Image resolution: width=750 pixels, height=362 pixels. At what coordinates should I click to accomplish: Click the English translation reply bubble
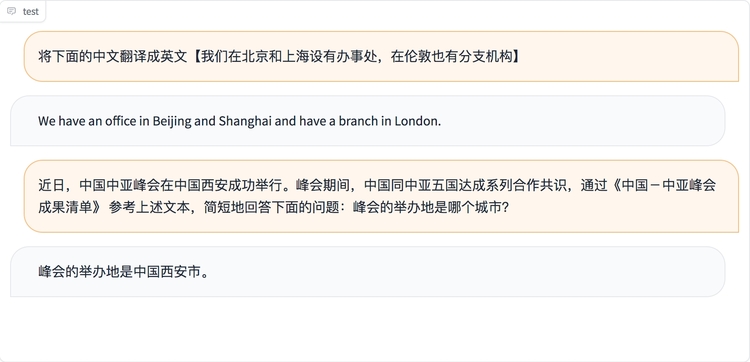pos(367,121)
